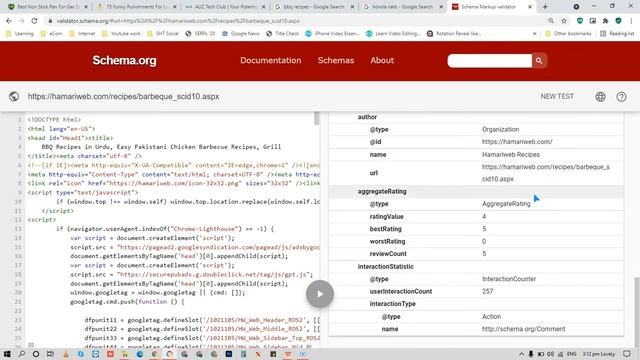Click the green shield extension icon at toolbar's right

(618, 21)
